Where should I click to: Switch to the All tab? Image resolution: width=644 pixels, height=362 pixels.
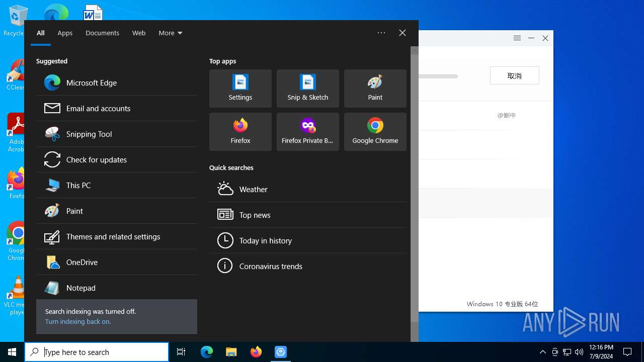(41, 33)
